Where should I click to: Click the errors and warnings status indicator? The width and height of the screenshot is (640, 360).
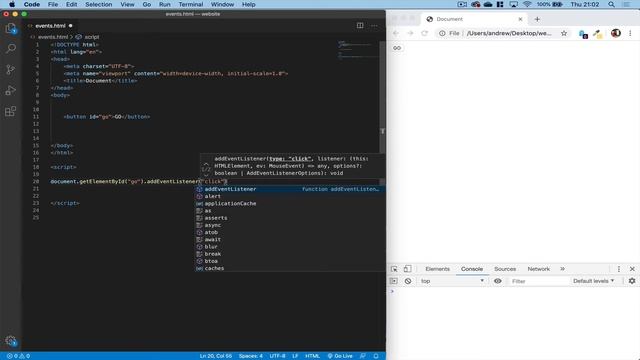click(18, 356)
